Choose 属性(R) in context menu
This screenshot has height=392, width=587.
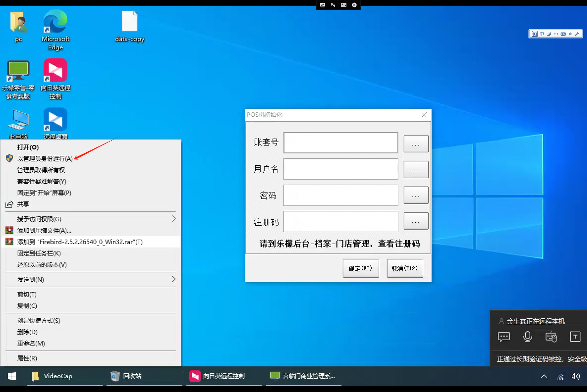(91, 358)
